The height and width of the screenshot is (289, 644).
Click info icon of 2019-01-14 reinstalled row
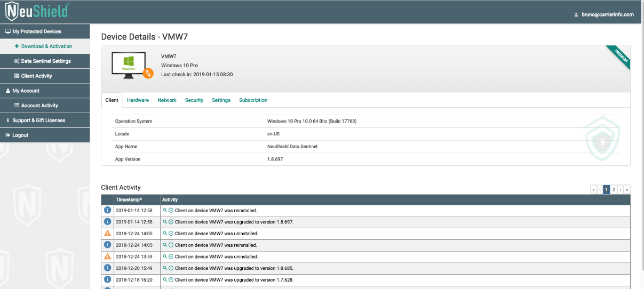[x=107, y=210]
